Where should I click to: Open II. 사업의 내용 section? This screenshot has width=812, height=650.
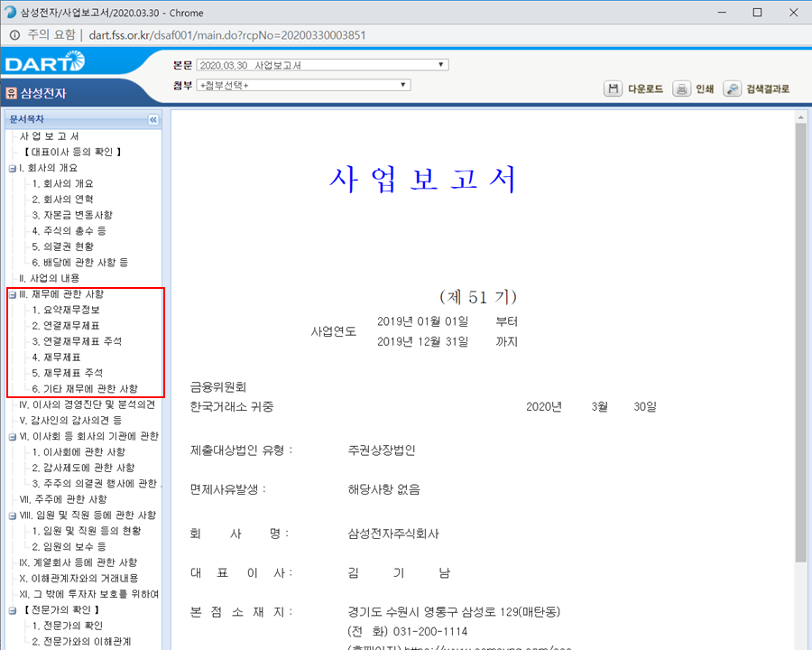[50, 278]
